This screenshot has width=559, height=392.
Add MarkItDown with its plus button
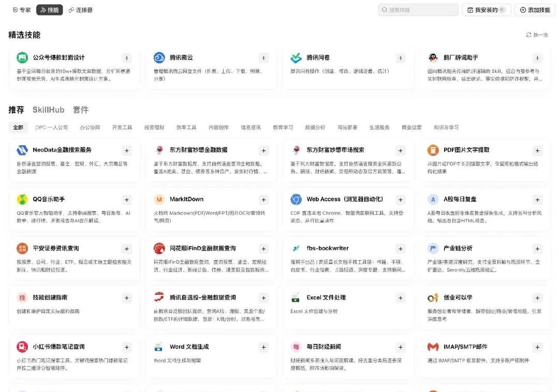(x=263, y=200)
